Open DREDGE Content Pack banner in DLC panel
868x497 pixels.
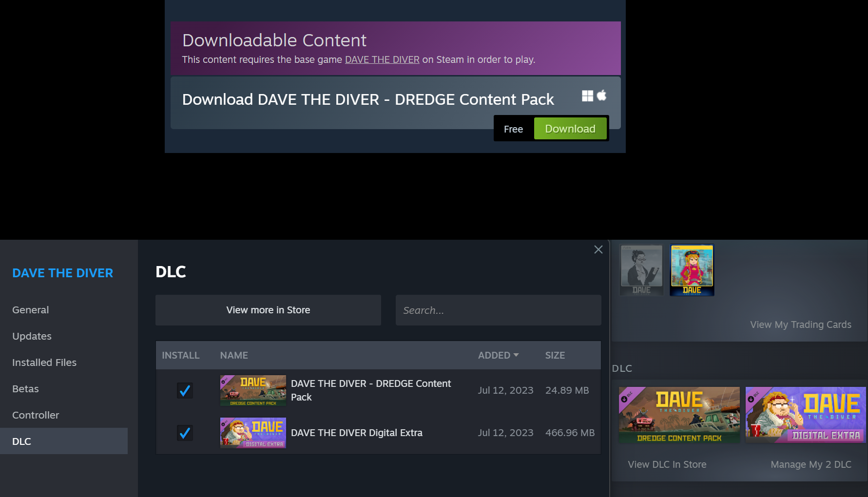(x=679, y=415)
